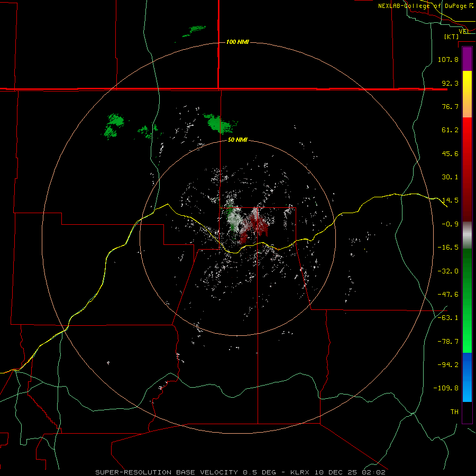
Task: Select the -109.8 scale value
Action: point(446,388)
